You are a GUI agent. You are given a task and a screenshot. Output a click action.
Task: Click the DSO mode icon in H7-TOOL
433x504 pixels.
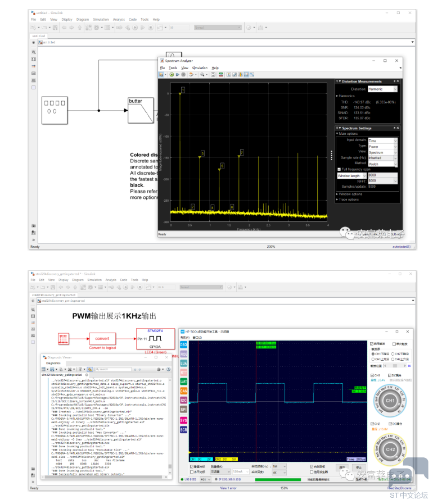click(x=183, y=344)
